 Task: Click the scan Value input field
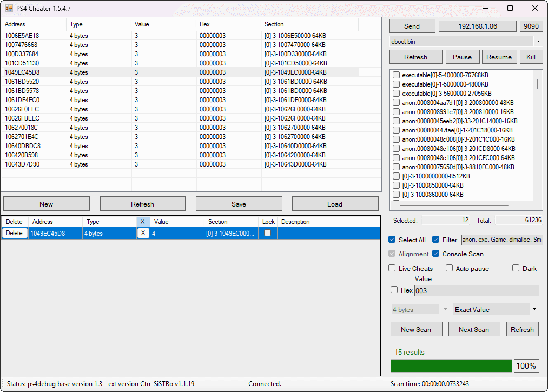pyautogui.click(x=477, y=290)
